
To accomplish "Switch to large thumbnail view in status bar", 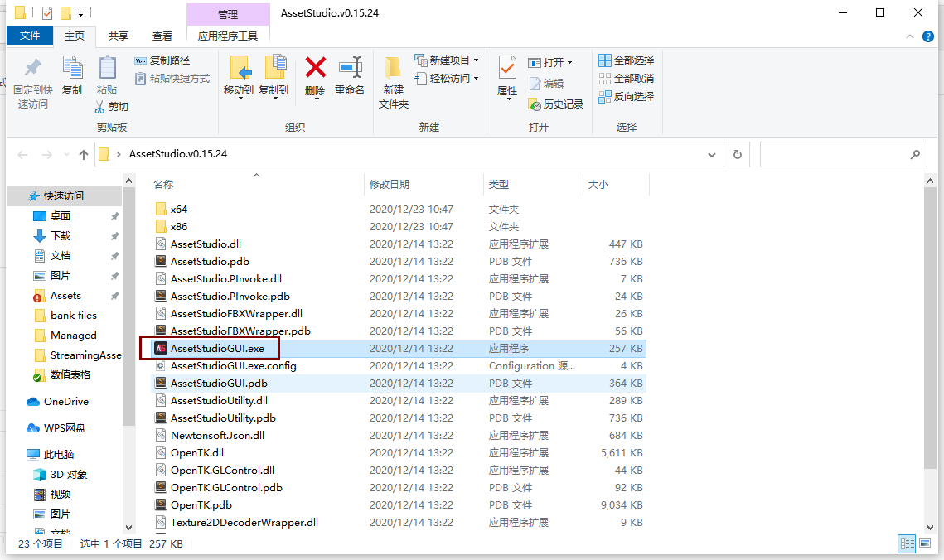I will point(924,543).
